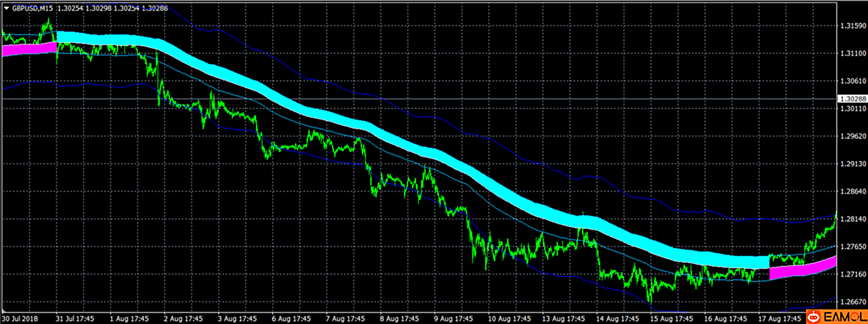Select the current price label 1.30288
Image resolution: width=868 pixels, height=324 pixels.
click(852, 99)
